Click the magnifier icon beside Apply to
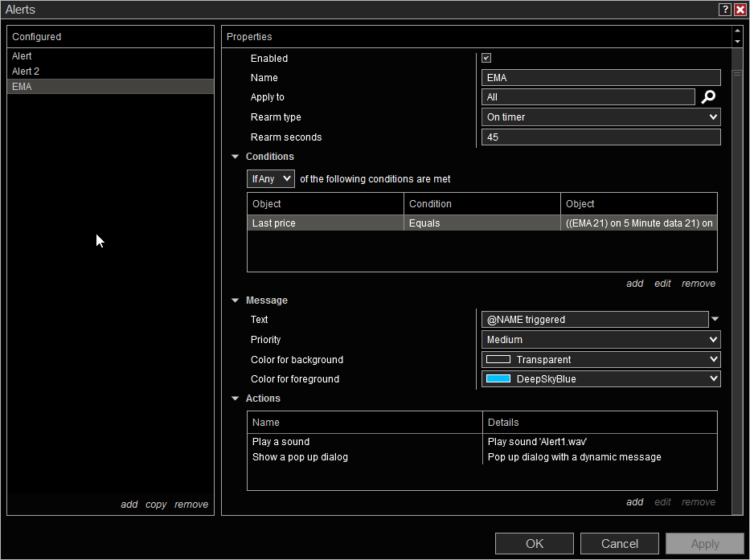The height and width of the screenshot is (560, 750). (x=708, y=97)
